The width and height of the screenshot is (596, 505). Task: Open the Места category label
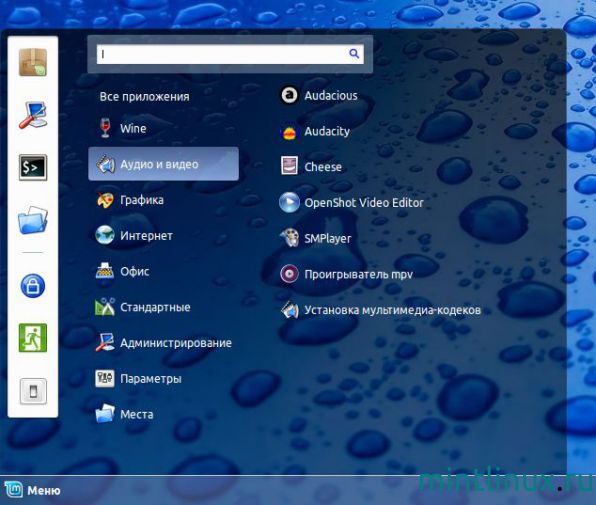coord(137,414)
